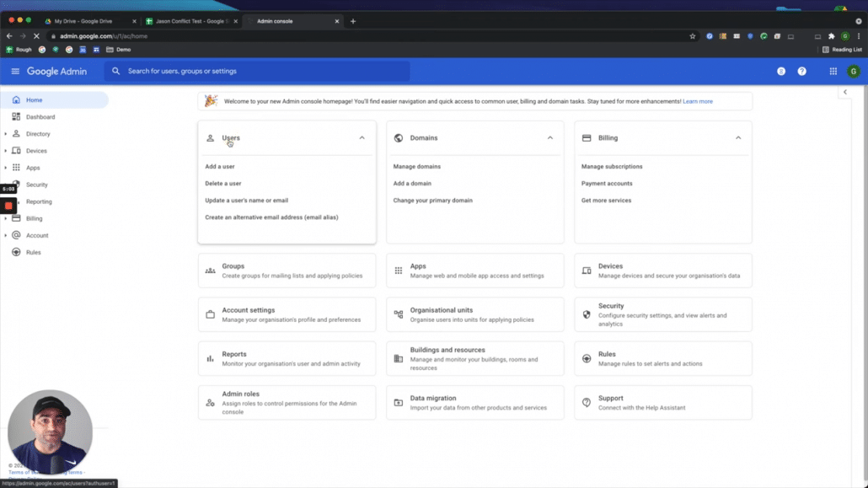Click the Rules card target icon
868x488 pixels.
point(587,358)
